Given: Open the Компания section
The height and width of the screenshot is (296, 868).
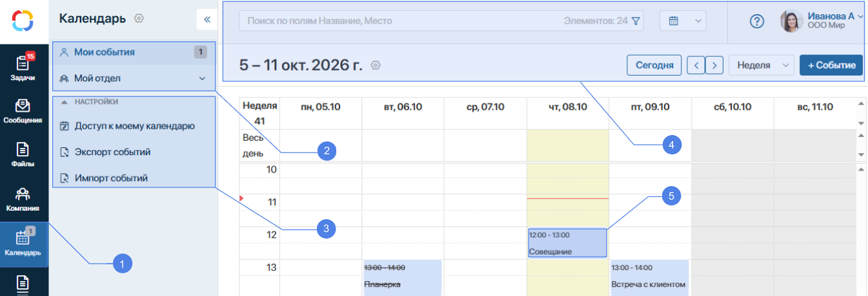Looking at the screenshot, I should click(x=24, y=199).
